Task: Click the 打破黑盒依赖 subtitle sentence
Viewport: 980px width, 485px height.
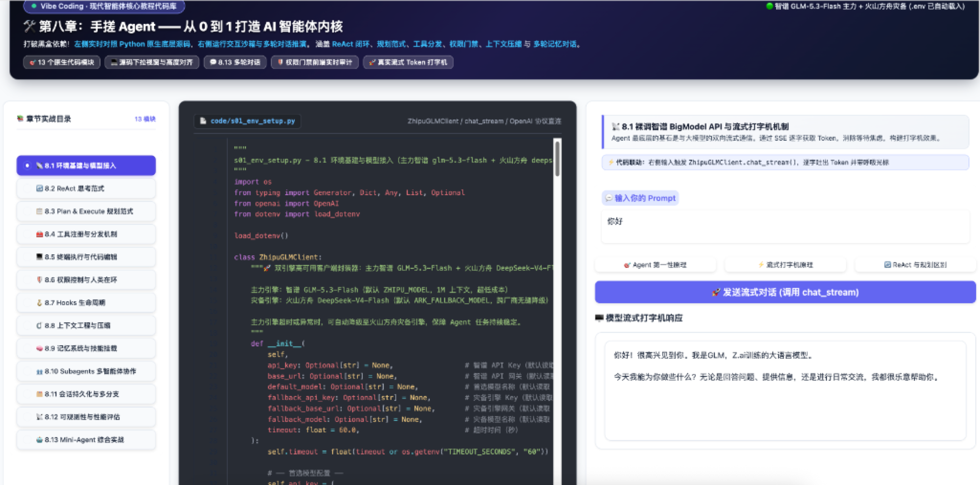Action: (302, 44)
